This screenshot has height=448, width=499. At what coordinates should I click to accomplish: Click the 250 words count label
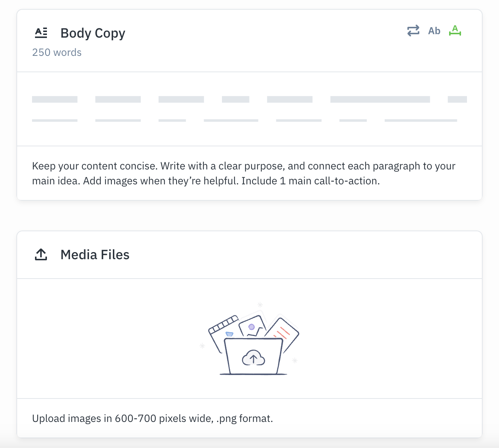[x=57, y=53]
